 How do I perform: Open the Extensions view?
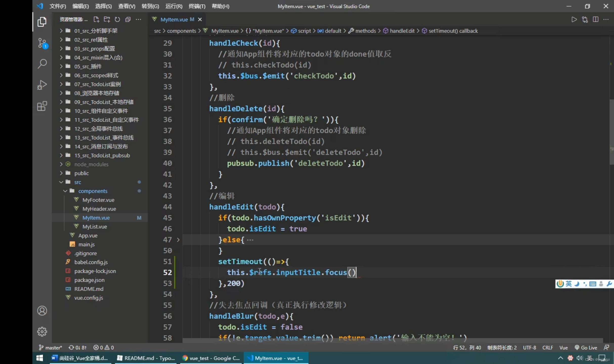coord(42,106)
